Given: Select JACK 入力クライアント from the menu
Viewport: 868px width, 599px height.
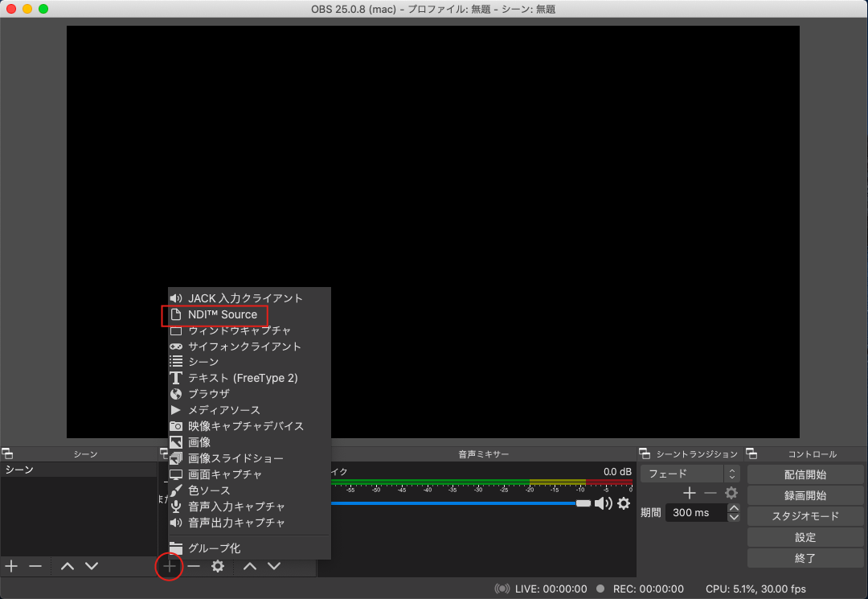Looking at the screenshot, I should [x=249, y=298].
